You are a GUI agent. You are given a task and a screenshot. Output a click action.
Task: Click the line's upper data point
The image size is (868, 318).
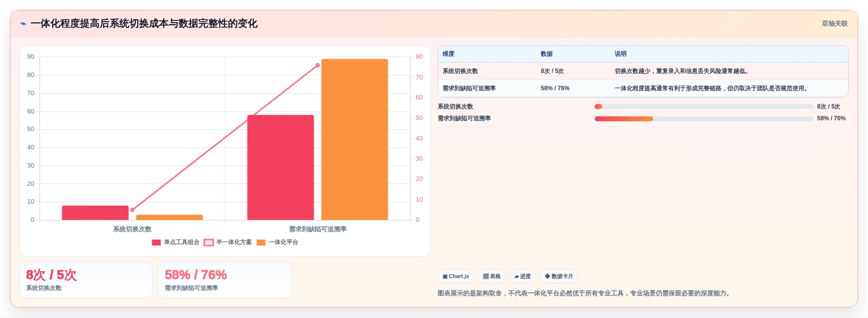tap(318, 65)
